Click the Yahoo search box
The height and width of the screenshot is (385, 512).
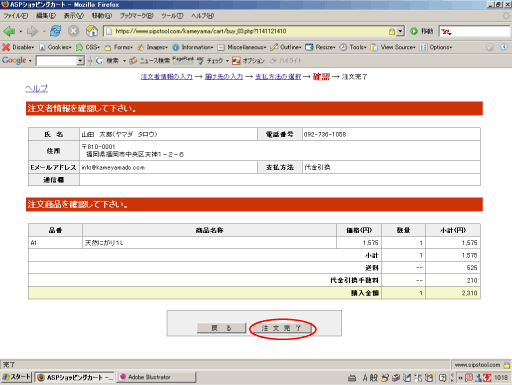[x=474, y=31]
